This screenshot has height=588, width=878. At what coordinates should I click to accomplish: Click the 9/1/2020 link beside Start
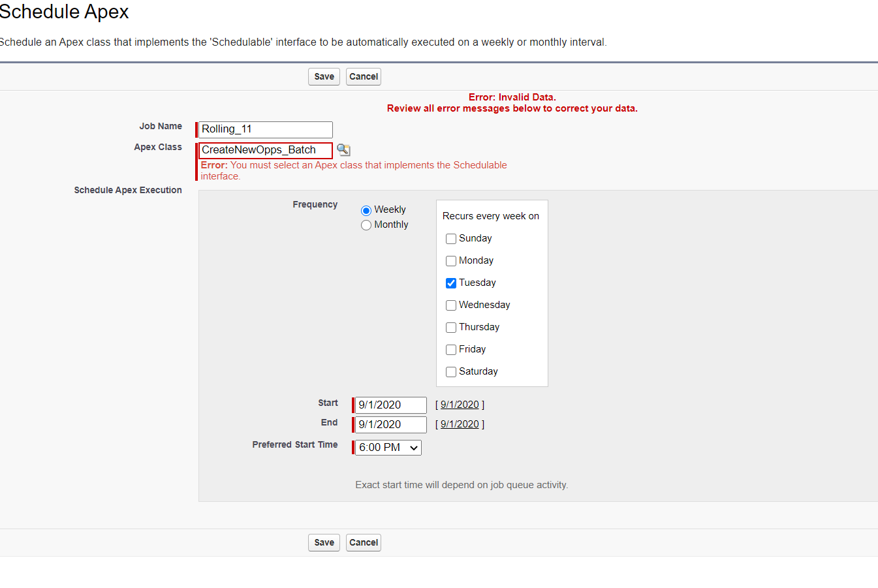tap(460, 405)
